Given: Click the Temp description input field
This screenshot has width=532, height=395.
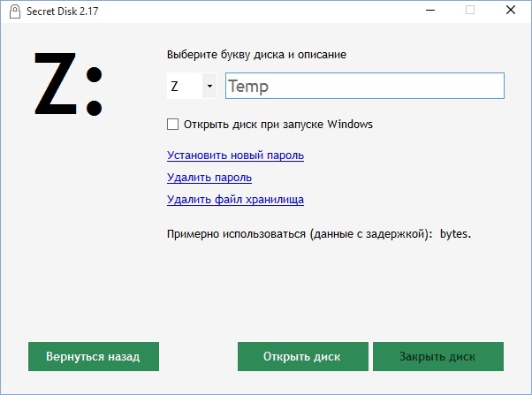Looking at the screenshot, I should [365, 86].
